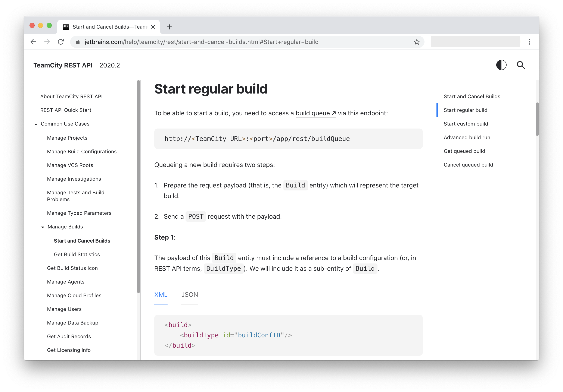Click the buildQueue endpoint code block
This screenshot has width=563, height=392.
point(288,139)
